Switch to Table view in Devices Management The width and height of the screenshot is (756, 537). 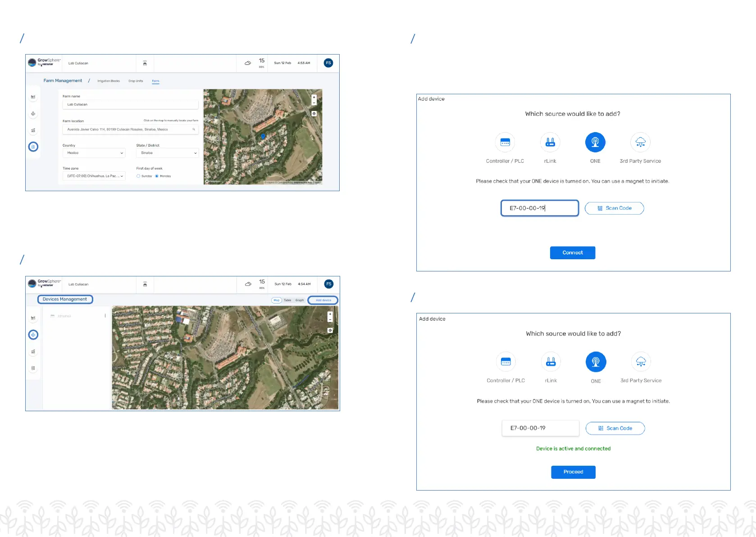(x=287, y=300)
